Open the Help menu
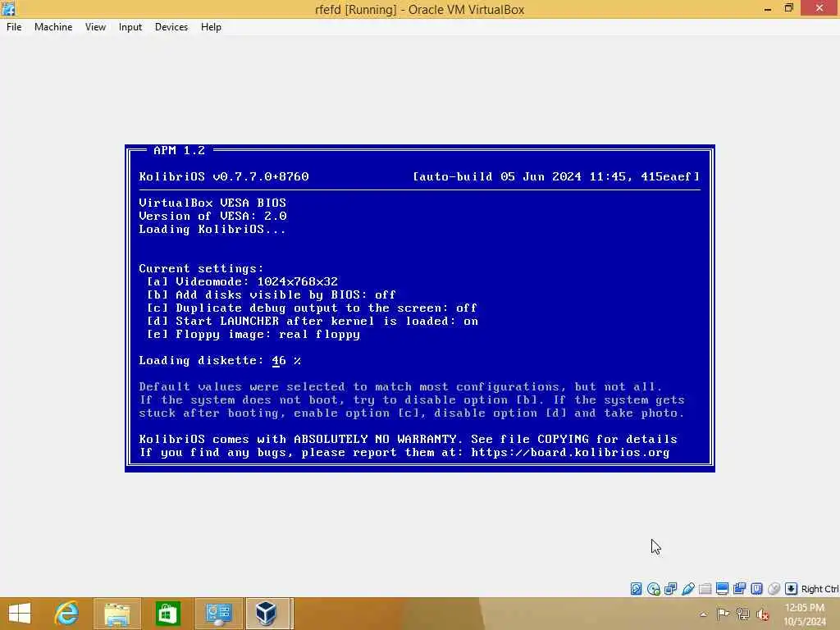The image size is (840, 630). click(211, 27)
